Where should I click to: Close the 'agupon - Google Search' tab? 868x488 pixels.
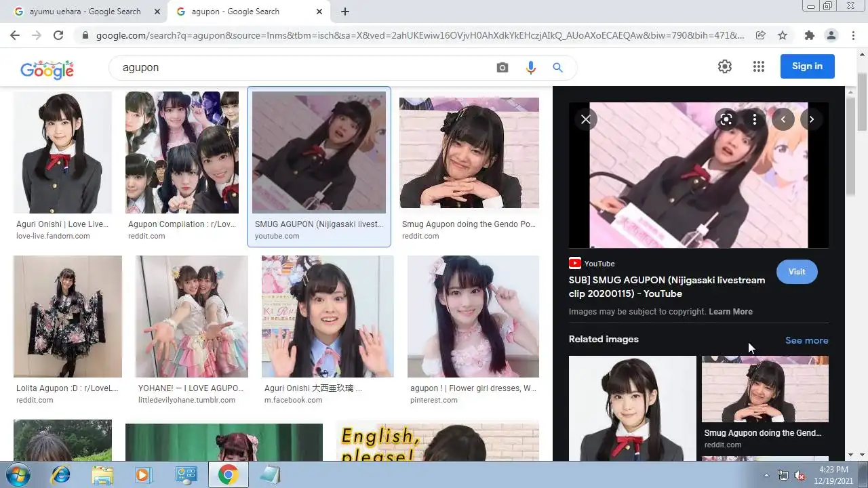[320, 12]
